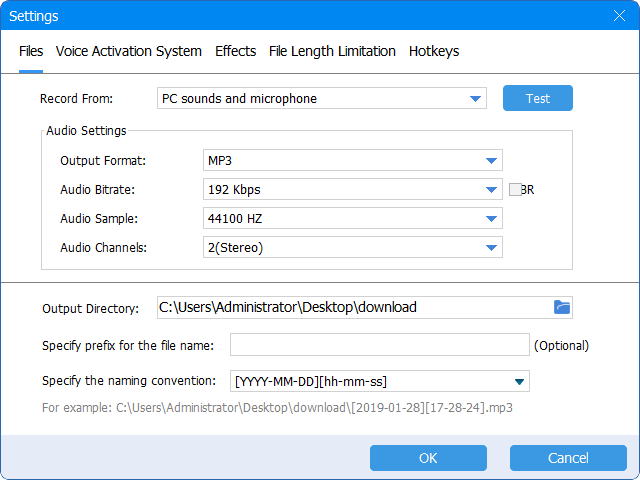Focus the file name prefix input field
Image resolution: width=640 pixels, height=480 pixels.
pos(379,345)
